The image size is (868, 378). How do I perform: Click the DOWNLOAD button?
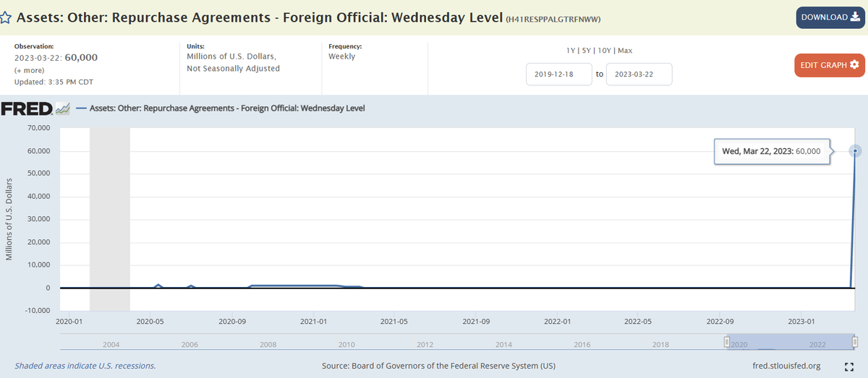click(x=830, y=17)
